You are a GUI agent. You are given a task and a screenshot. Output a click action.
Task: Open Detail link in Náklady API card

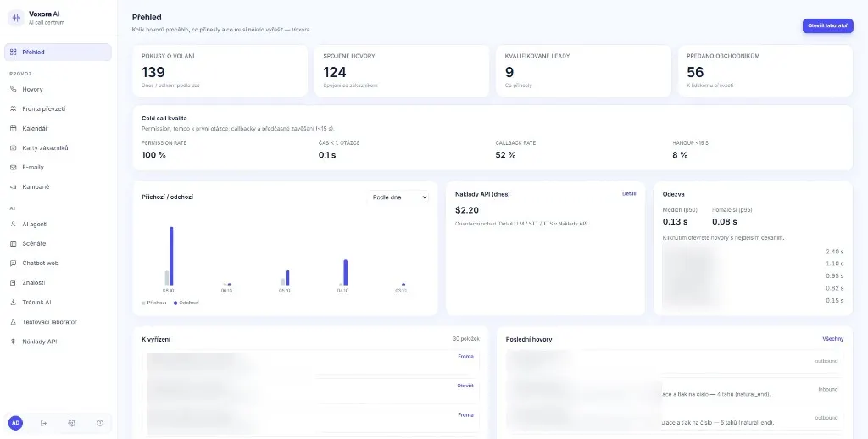[x=629, y=194]
